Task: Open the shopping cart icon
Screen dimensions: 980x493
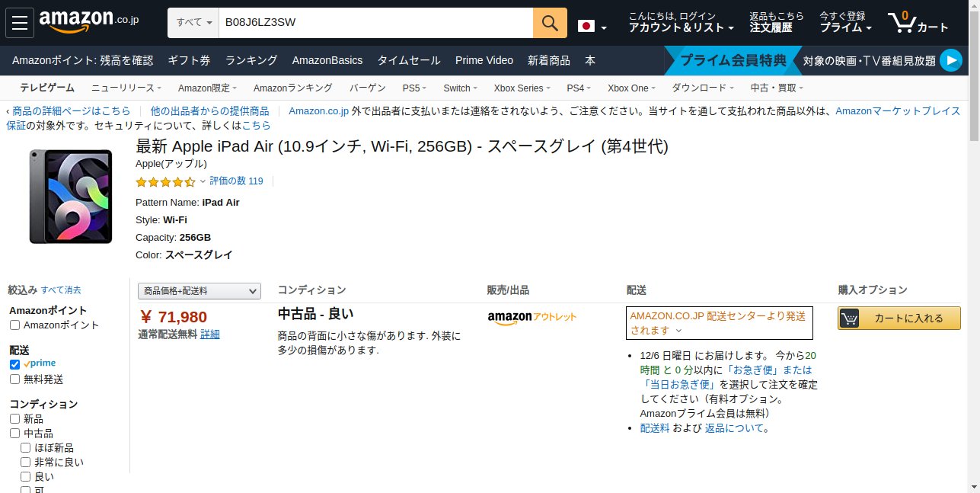Action: coord(918,23)
